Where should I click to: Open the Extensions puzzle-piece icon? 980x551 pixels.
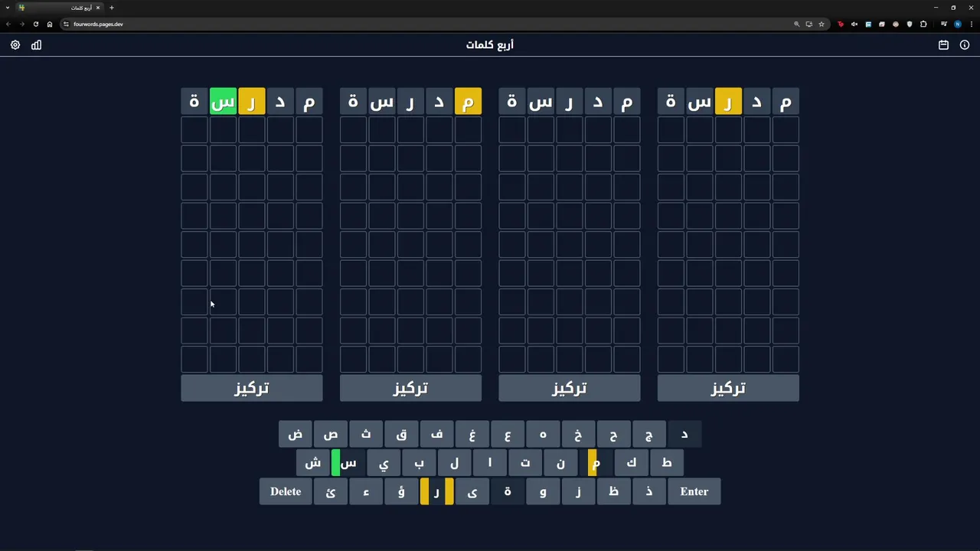point(923,24)
